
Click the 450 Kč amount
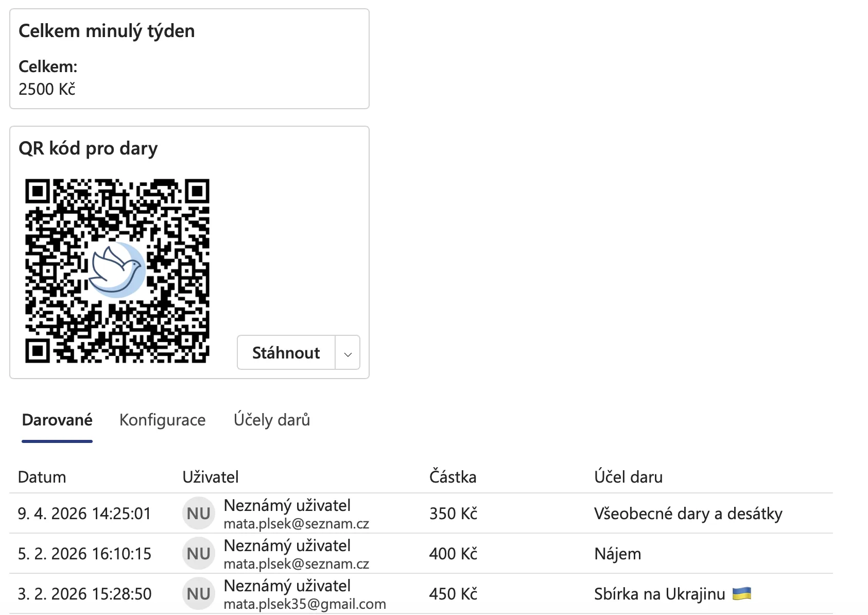pos(454,594)
